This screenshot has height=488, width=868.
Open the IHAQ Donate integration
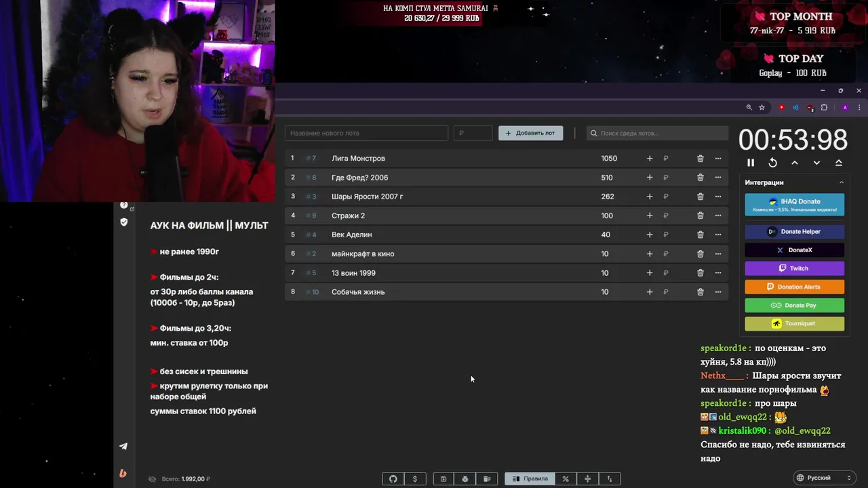[x=795, y=205]
